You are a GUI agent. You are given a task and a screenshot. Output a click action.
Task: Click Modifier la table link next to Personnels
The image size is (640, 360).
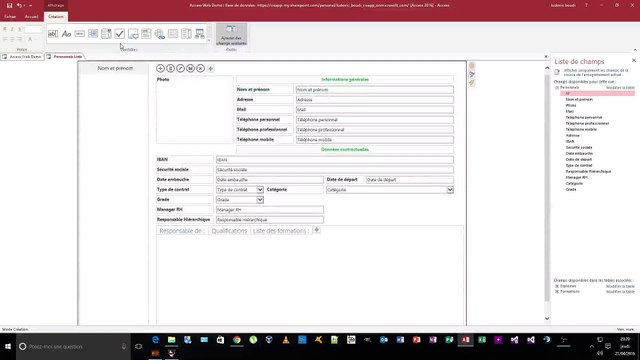pyautogui.click(x=620, y=88)
